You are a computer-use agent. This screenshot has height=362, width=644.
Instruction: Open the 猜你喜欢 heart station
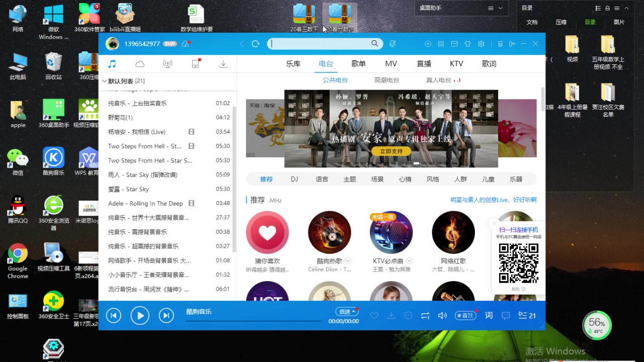[x=267, y=232]
